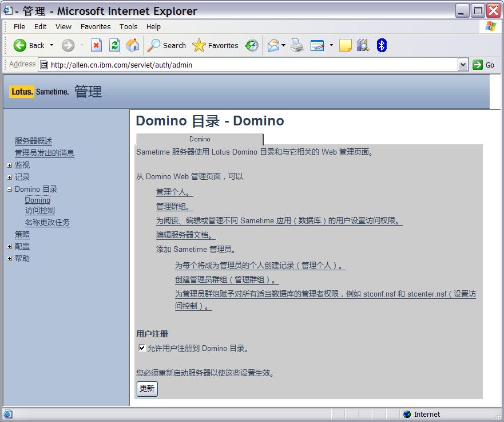Click the status bar page icon

(7, 415)
